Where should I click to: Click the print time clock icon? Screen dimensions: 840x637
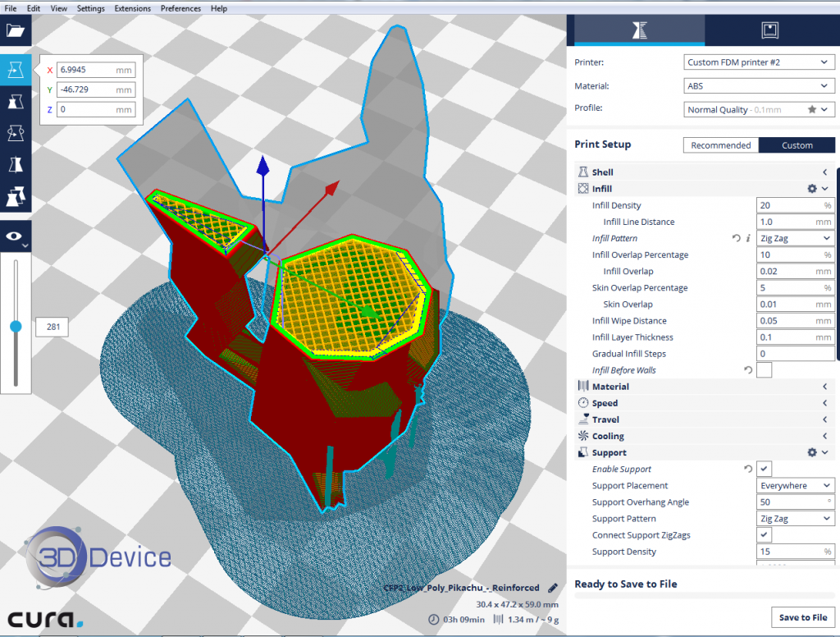[x=433, y=619]
